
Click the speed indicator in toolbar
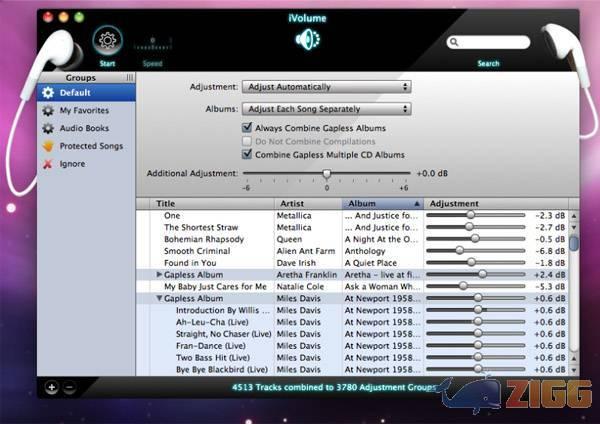(152, 45)
